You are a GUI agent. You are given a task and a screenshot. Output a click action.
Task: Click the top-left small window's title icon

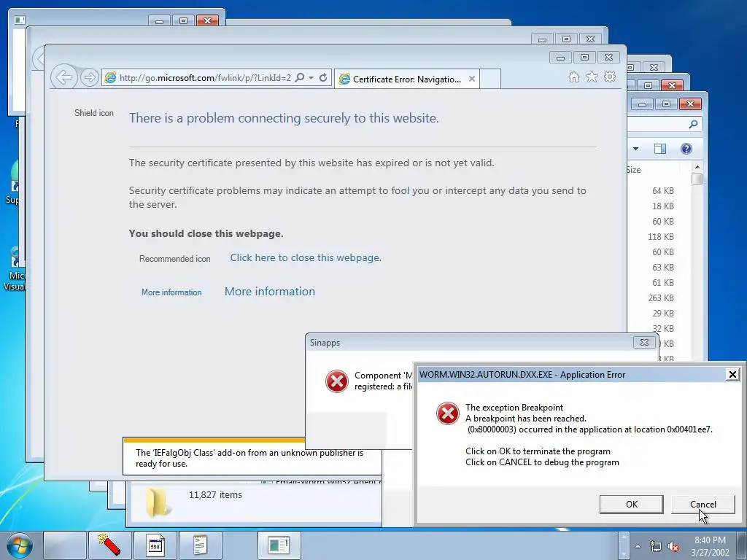20,20
